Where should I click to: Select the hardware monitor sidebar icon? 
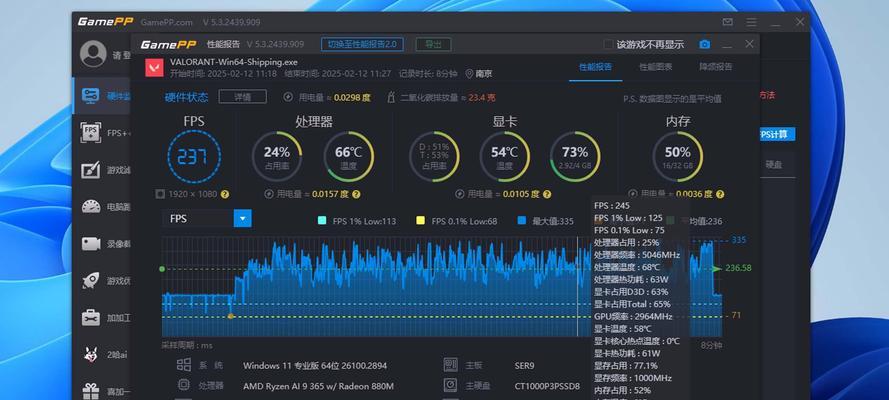click(90, 95)
